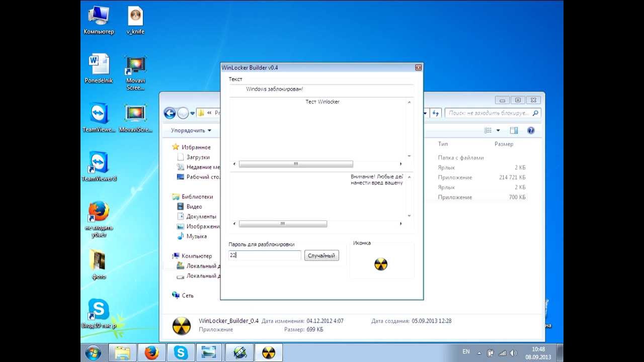Open the v_knife desktop file

coord(135,21)
